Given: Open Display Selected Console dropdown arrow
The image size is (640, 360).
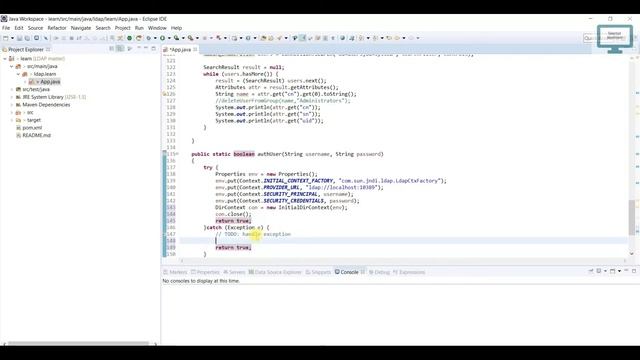Looking at the screenshot, I should 605,271.
